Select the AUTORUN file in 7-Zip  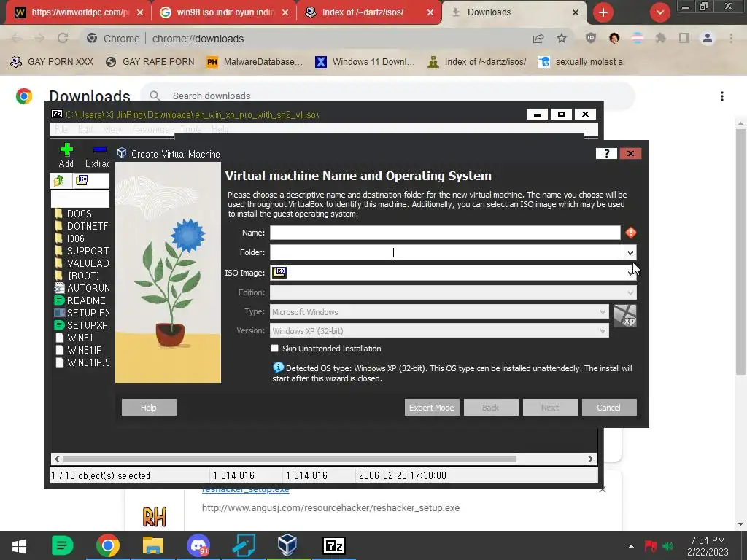(x=82, y=288)
